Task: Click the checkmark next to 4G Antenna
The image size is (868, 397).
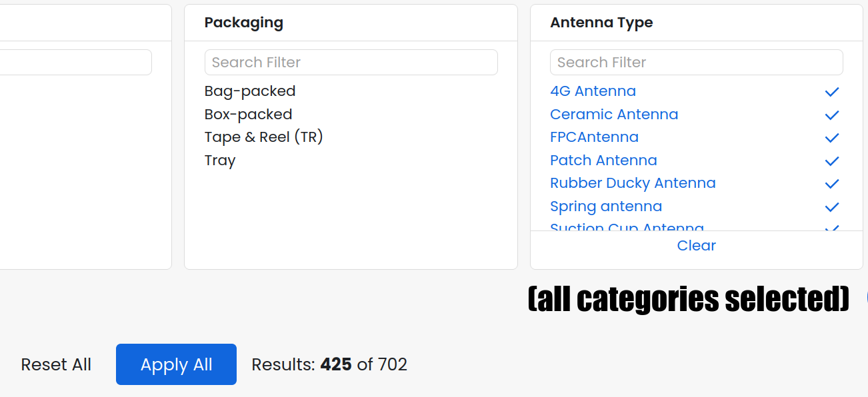Action: tap(831, 92)
